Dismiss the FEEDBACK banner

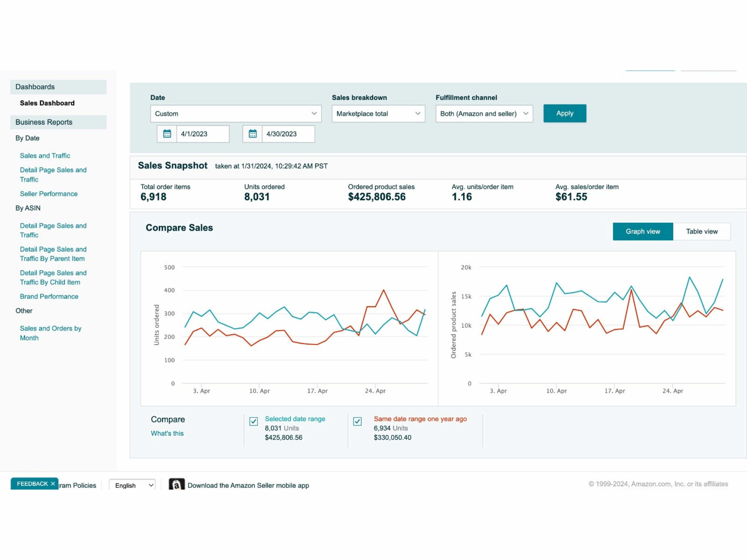[x=53, y=483]
